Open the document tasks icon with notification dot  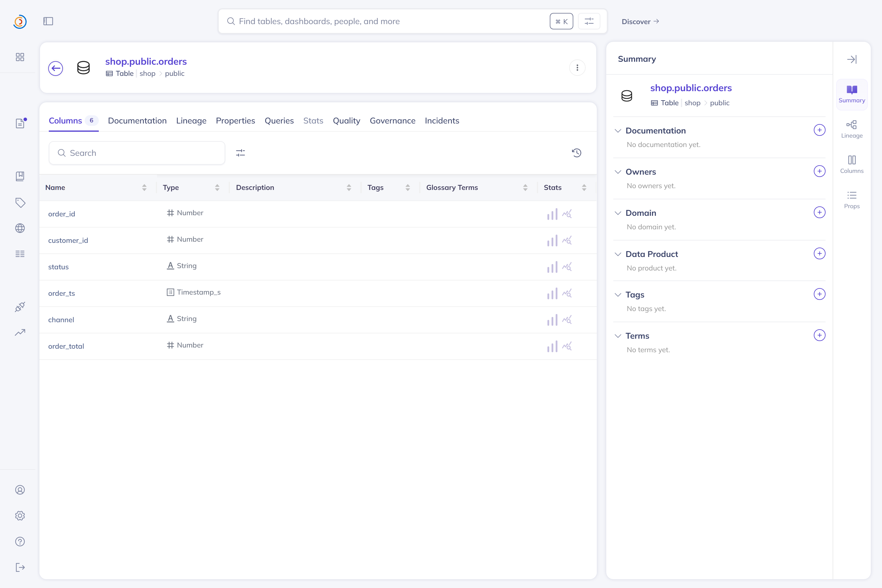21,123
